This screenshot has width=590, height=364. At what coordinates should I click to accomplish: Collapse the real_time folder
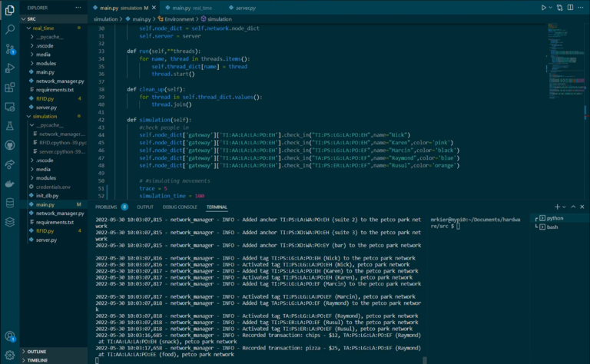click(43, 28)
